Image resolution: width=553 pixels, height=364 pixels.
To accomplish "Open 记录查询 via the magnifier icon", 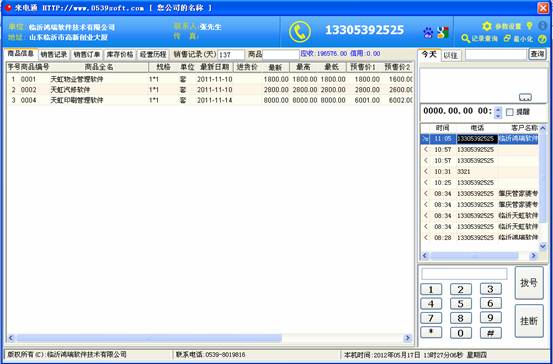I will click(466, 38).
